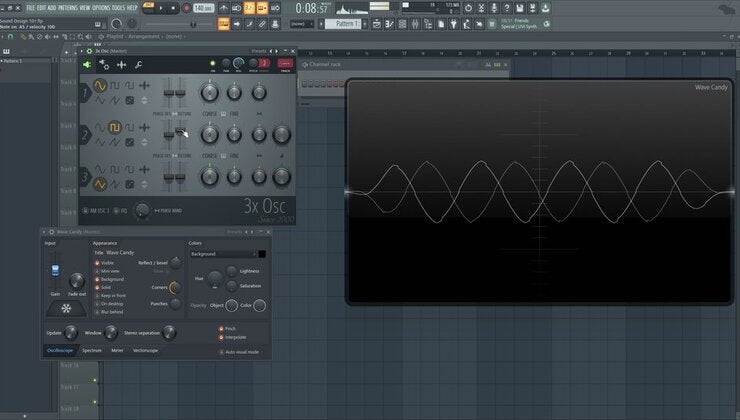740x420 pixels.
Task: Open Wave Candy window options arrow menu
Action: (44, 232)
